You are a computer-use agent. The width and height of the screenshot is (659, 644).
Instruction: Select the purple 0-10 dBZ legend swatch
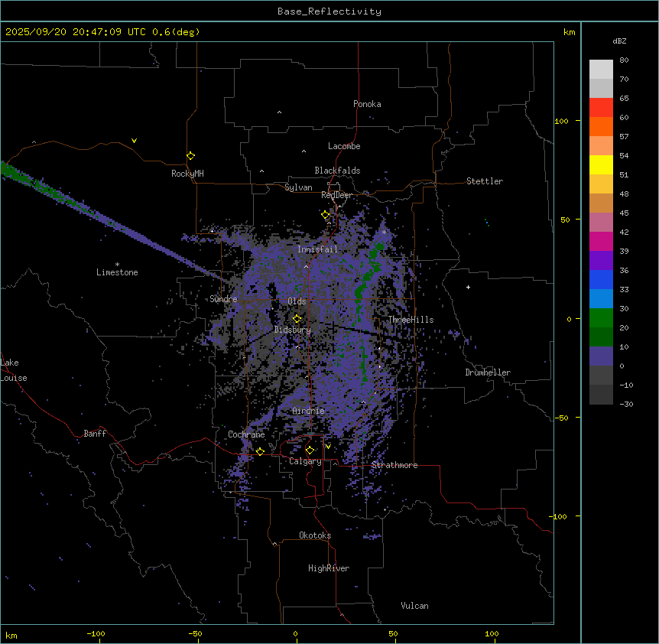point(601,356)
